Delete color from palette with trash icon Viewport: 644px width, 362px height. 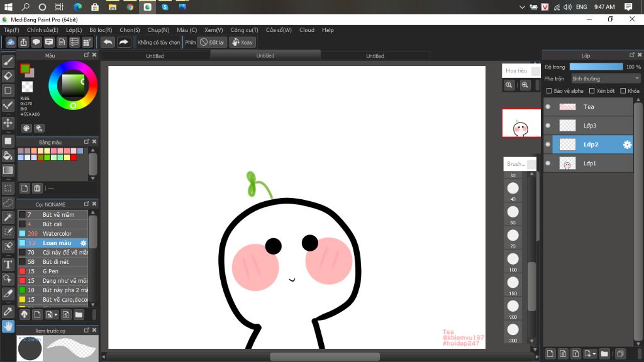click(37, 189)
